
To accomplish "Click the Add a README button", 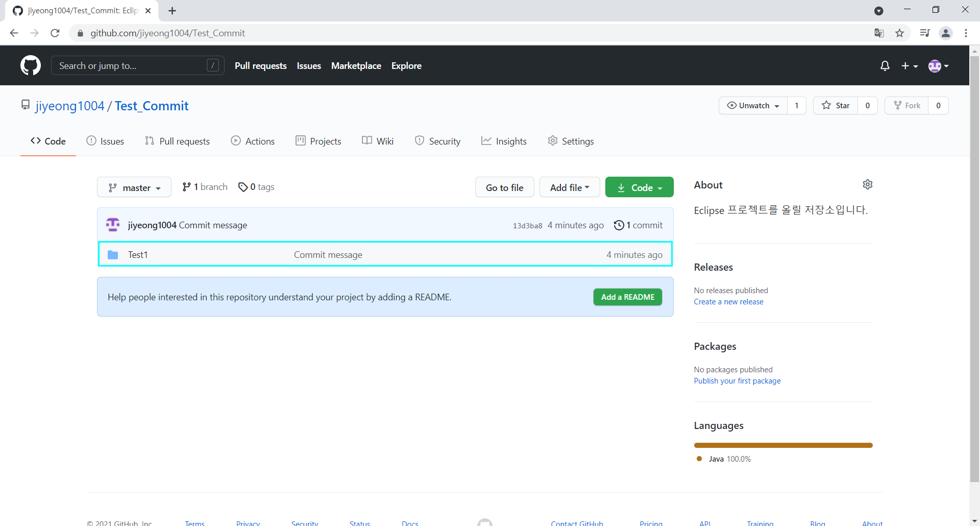I will [x=628, y=297].
